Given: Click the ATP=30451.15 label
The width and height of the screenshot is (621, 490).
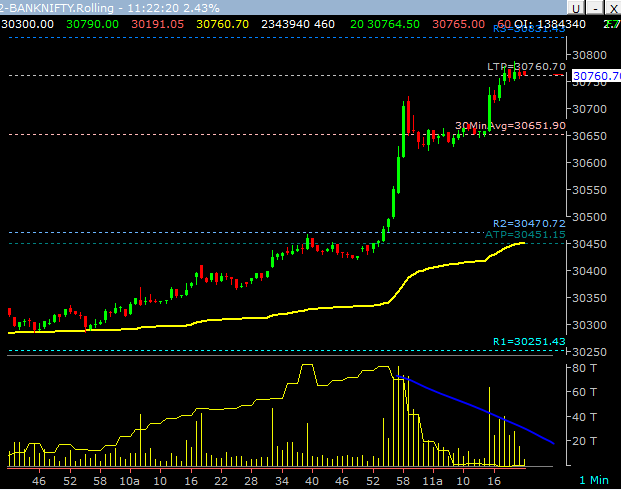Looking at the screenshot, I should tap(525, 235).
